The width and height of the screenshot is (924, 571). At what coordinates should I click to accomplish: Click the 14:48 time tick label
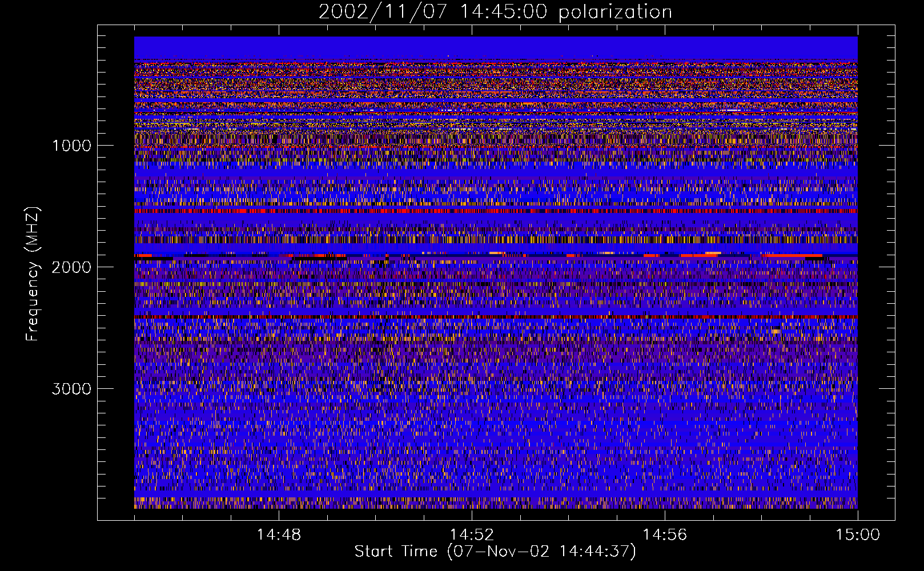279,535
